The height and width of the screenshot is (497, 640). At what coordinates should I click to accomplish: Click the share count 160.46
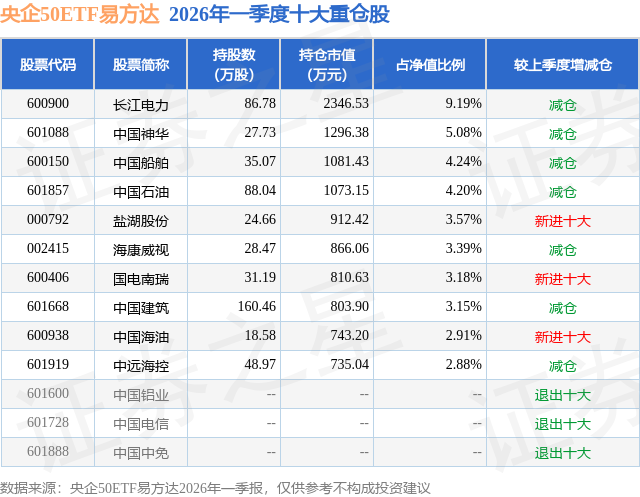(x=257, y=306)
